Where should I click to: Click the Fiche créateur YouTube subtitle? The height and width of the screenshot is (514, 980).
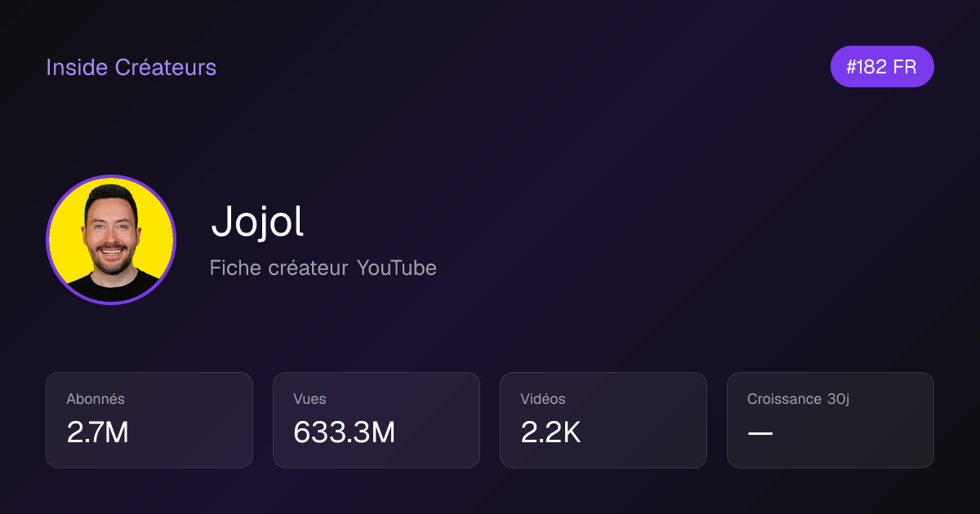pos(323,268)
